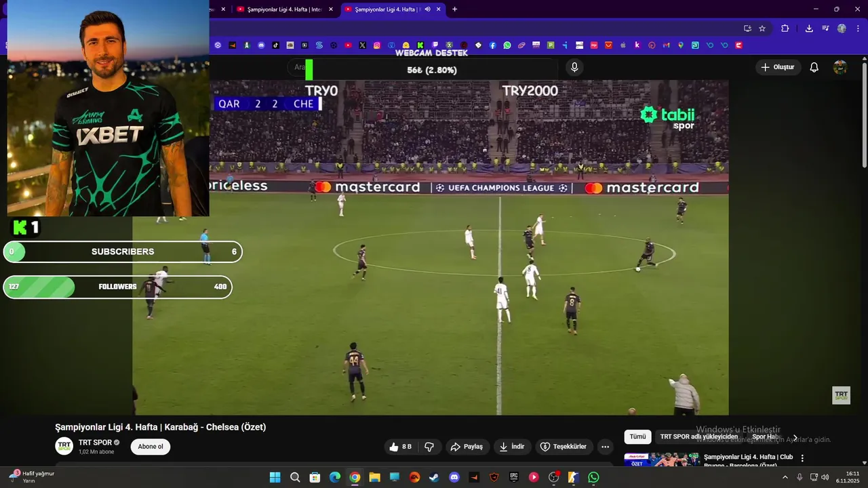The image size is (868, 488).
Task: Close the active Şampiyonlar Ligi tab
Action: [439, 9]
